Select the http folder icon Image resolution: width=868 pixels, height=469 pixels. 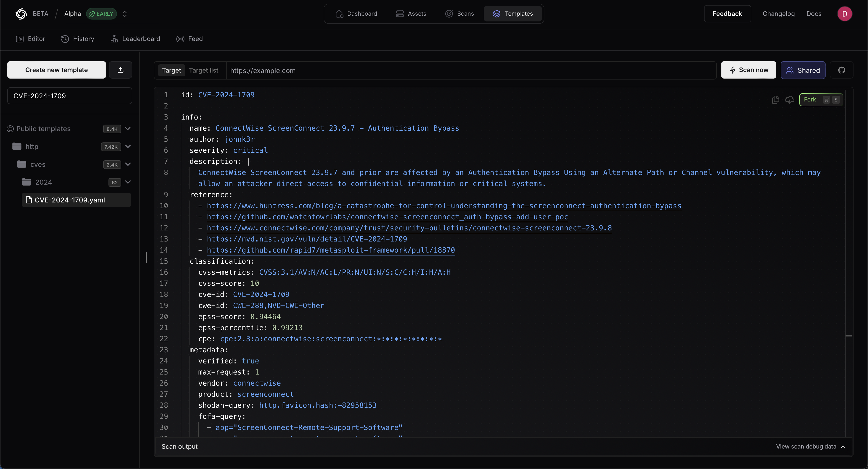coord(17,146)
